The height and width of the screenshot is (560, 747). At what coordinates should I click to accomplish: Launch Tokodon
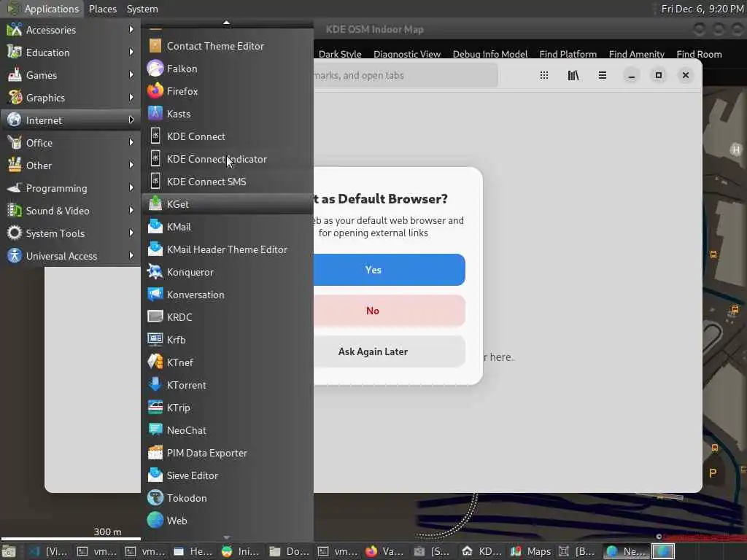pos(228,498)
